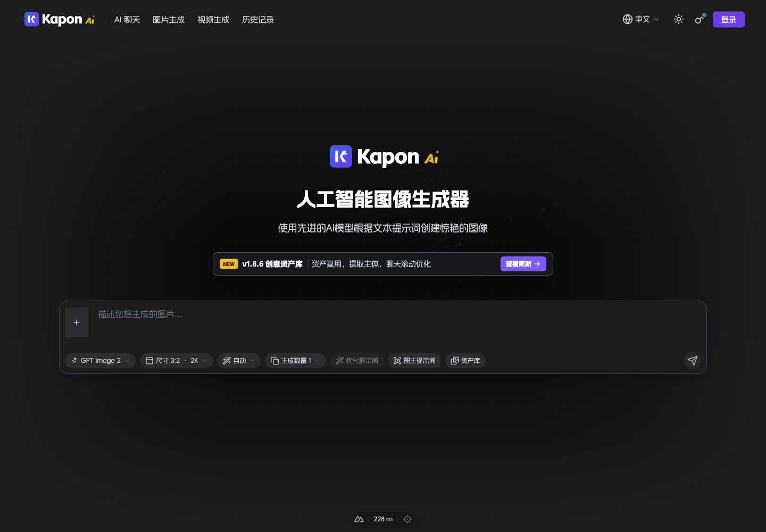The width and height of the screenshot is (766, 532).
Task: Add a reference image with plus button
Action: [x=77, y=322]
